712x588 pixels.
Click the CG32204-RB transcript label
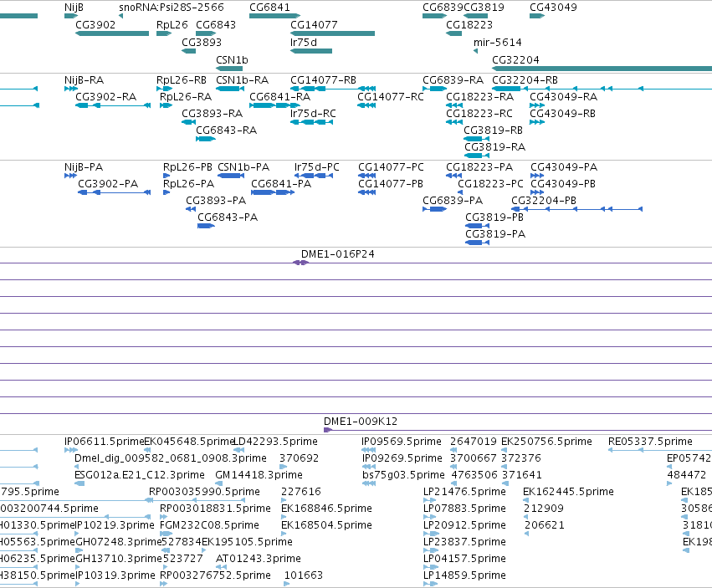[525, 80]
